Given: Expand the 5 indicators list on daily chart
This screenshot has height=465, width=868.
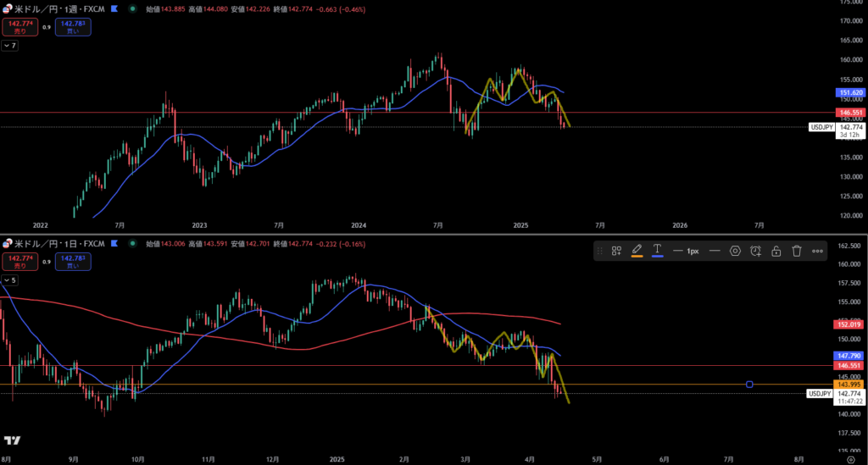Looking at the screenshot, I should tap(10, 280).
